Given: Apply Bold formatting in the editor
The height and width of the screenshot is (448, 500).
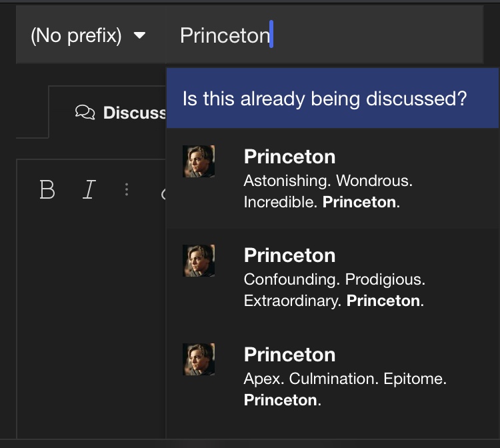Looking at the screenshot, I should point(47,189).
